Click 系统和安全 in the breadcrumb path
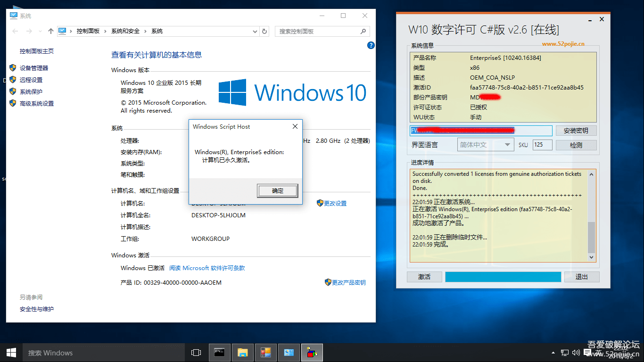Screen dimensions: 644x362 click(x=125, y=31)
